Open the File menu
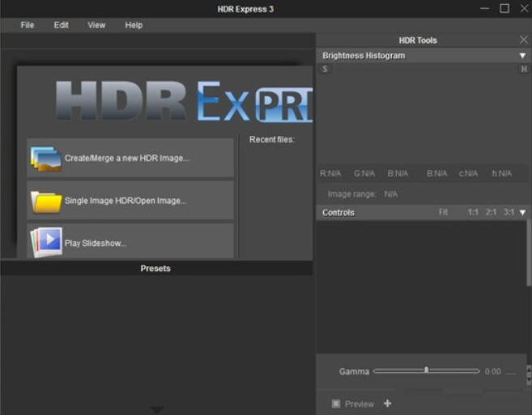The height and width of the screenshot is (415, 532). [28, 25]
